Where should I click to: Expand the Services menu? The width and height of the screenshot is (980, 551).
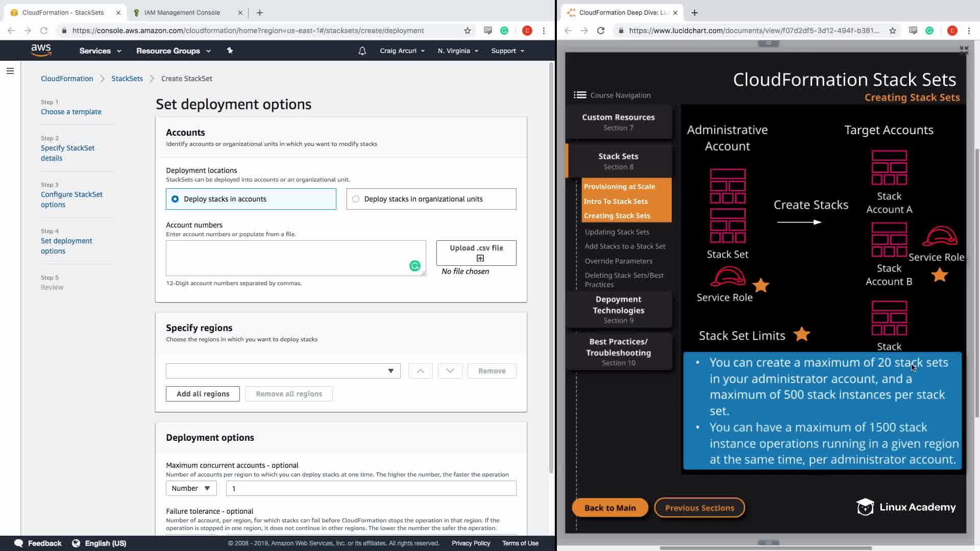[100, 51]
